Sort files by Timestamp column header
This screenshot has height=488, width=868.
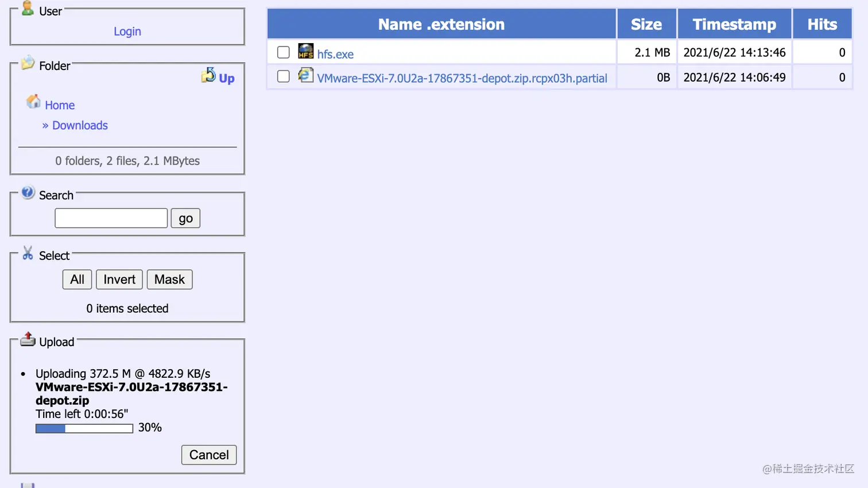[734, 24]
